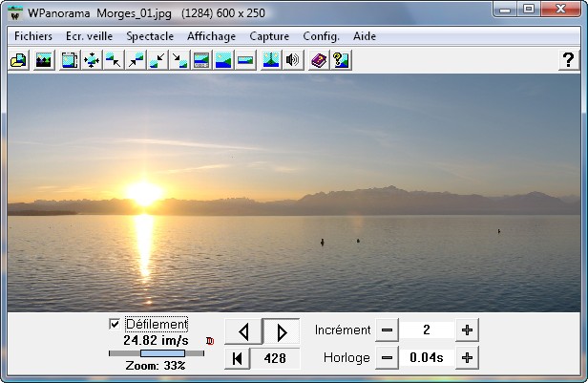
Task: Click the Zoom slider bar
Action: 156,353
